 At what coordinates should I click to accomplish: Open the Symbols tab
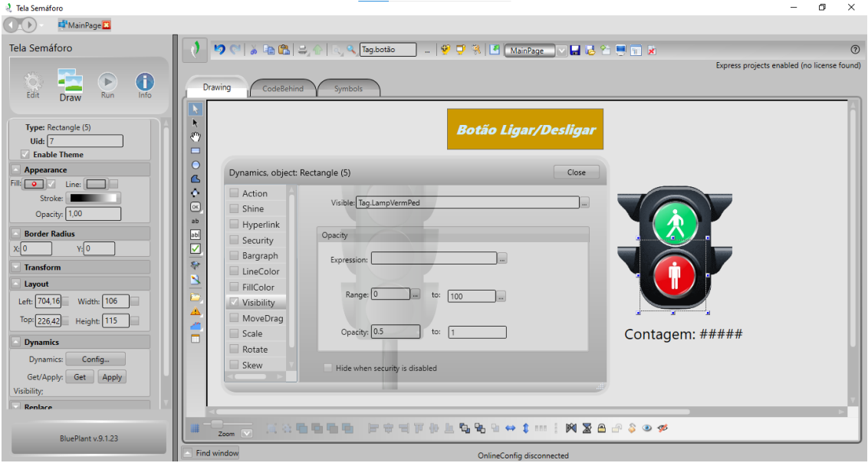click(348, 88)
